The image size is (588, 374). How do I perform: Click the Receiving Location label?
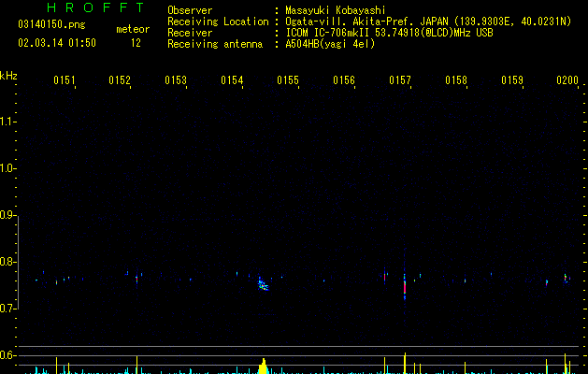click(218, 22)
